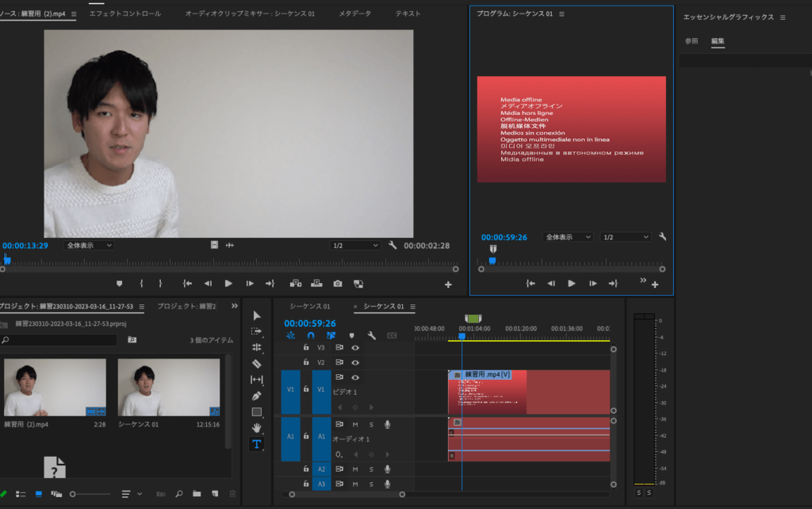Click Export Frame camera icon in Source monitor
812x509 pixels.
[x=338, y=283]
